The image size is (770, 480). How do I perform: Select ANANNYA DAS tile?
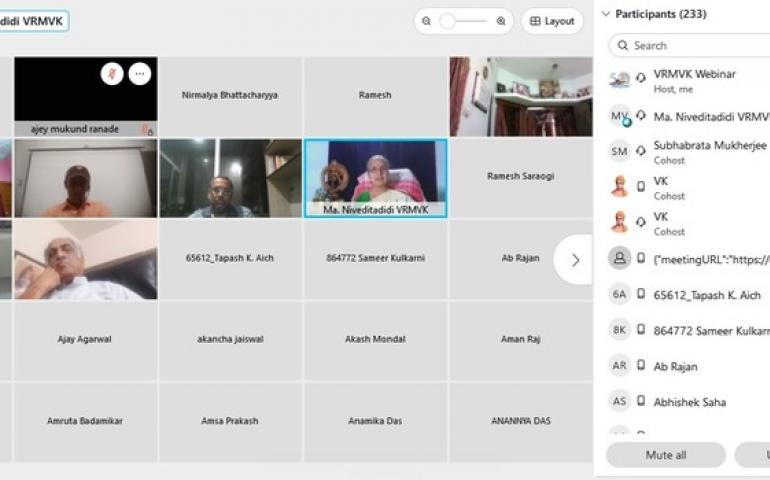[x=521, y=423]
